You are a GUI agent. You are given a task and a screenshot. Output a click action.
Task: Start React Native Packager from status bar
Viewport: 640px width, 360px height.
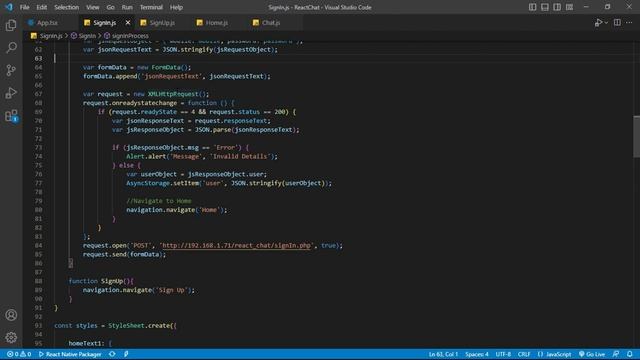pyautogui.click(x=70, y=354)
